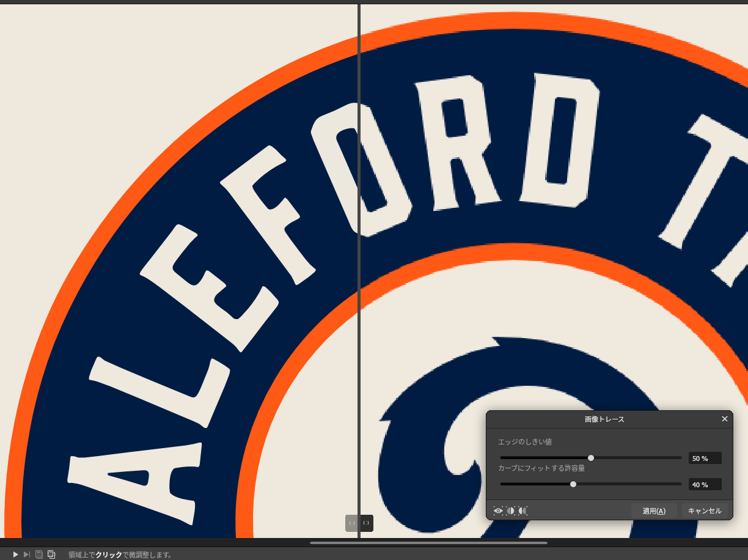Click the horizontal scrollbar at the bottom
Image resolution: width=748 pixels, height=560 pixels.
pos(428,543)
